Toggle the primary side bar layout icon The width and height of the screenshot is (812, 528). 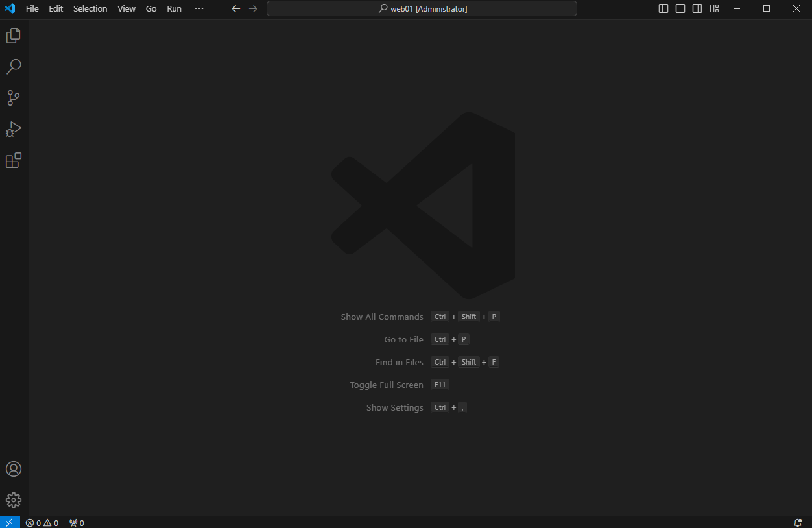coord(663,8)
